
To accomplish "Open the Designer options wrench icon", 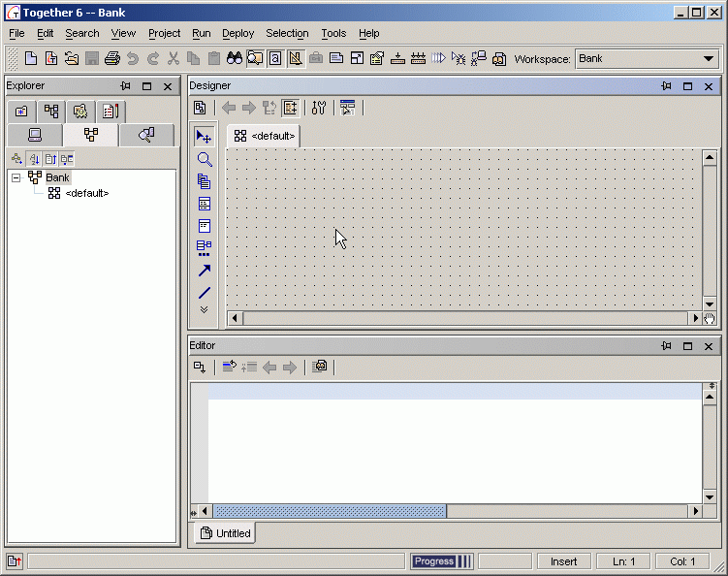I will (319, 108).
